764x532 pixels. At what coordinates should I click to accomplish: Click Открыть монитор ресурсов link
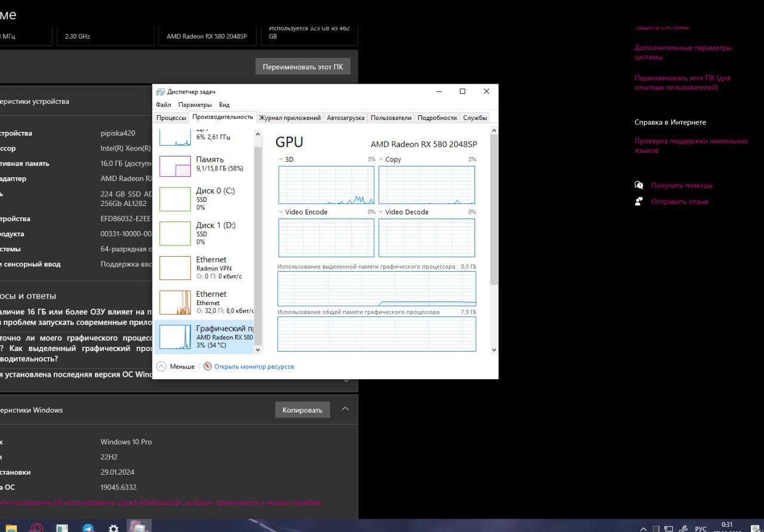pyautogui.click(x=254, y=367)
